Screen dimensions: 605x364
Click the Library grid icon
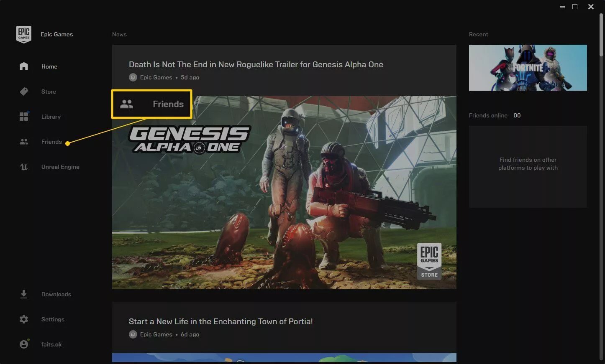pos(24,117)
